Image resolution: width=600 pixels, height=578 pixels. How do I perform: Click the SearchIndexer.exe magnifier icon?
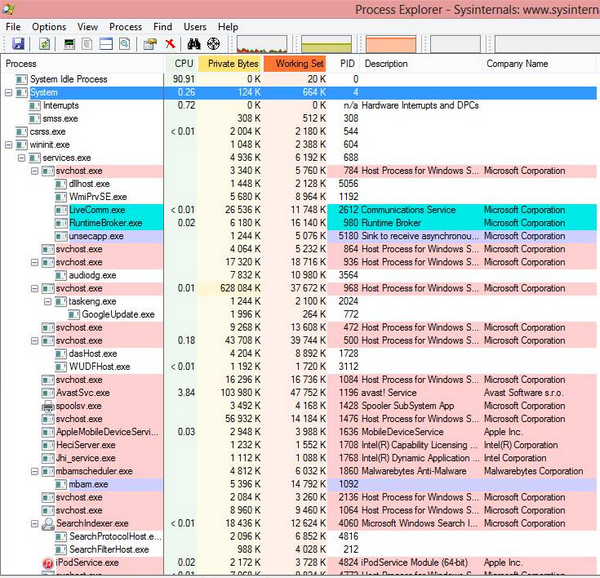pyautogui.click(x=48, y=523)
